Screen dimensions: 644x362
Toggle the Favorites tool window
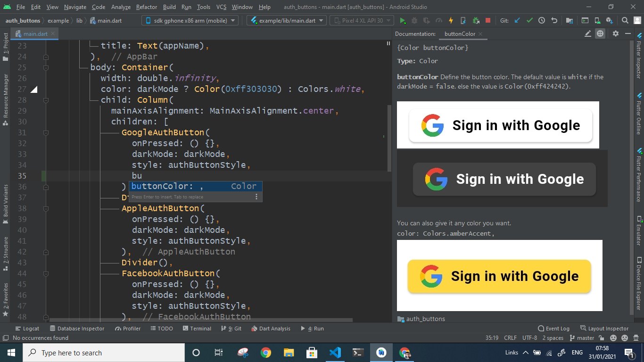[5, 299]
